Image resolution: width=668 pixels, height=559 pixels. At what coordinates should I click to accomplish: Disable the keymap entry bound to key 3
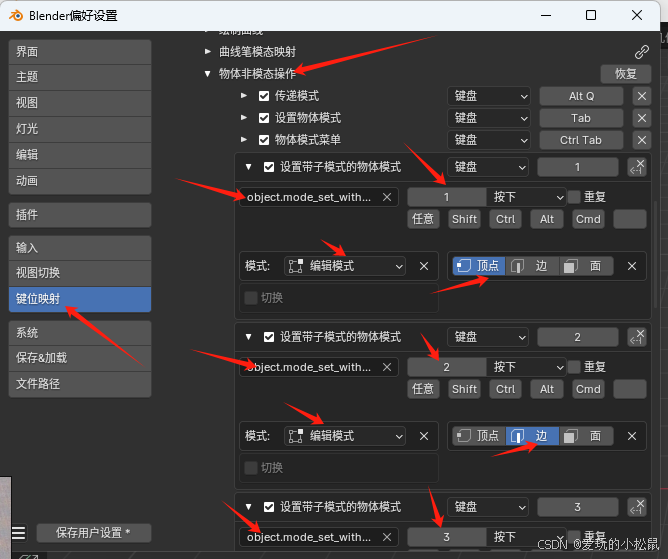pos(269,507)
